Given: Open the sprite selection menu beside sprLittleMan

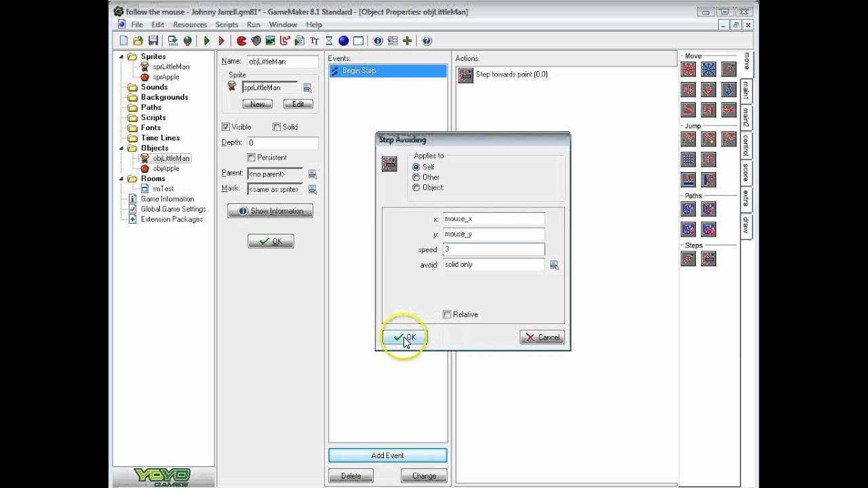Looking at the screenshot, I should pos(307,87).
